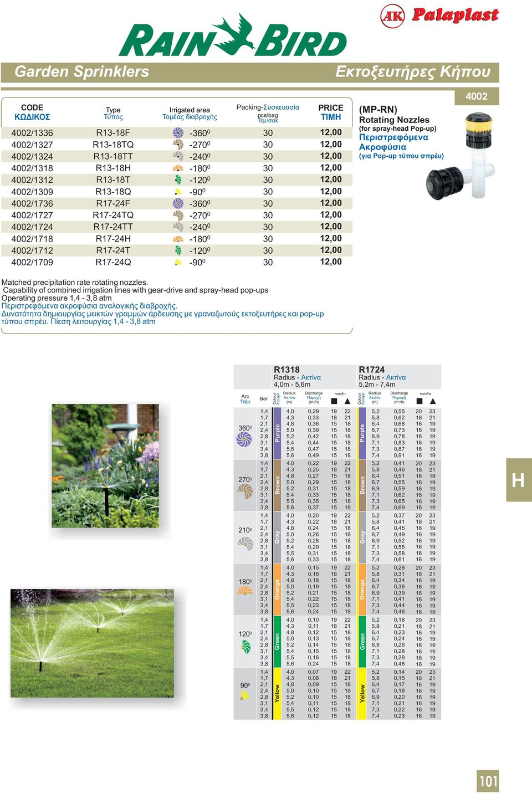The image size is (532, 794).
Task: Click the Arc Τόξο column header
Action: (245, 399)
